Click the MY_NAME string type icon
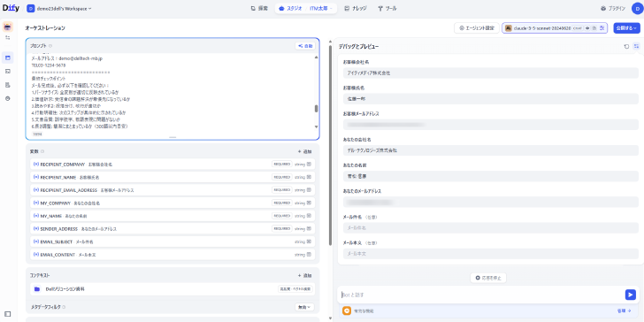The image size is (644, 322). tap(309, 216)
